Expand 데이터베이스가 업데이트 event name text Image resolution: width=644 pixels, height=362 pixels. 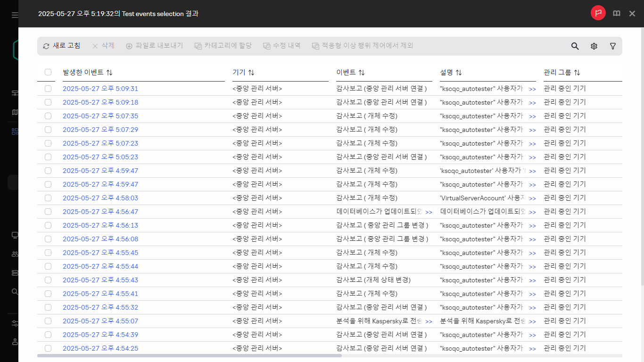(x=429, y=212)
